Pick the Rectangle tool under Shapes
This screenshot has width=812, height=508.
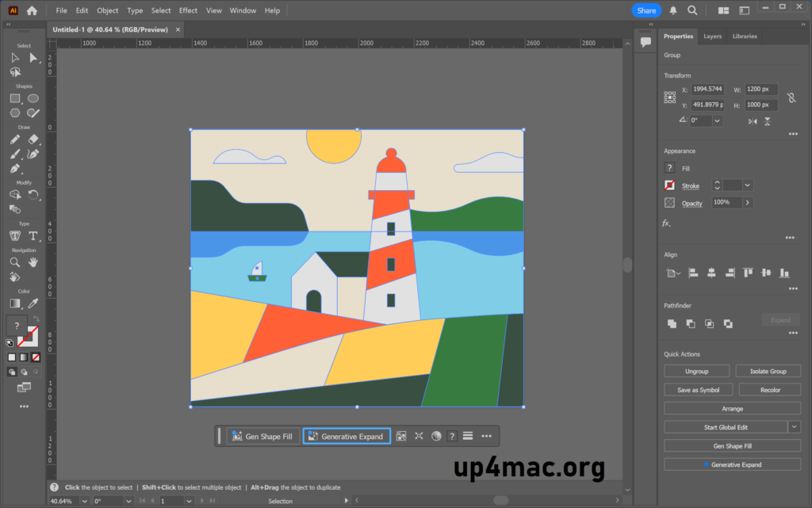click(x=15, y=97)
